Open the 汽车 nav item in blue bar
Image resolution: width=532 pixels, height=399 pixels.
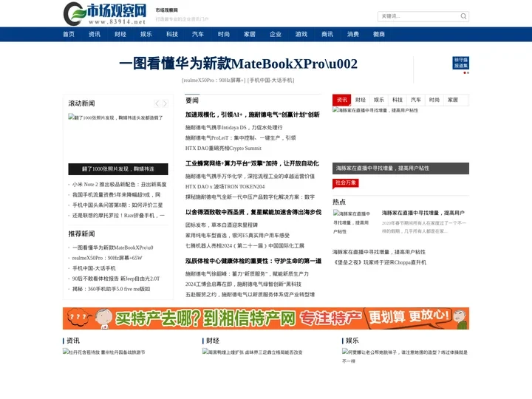pos(198,34)
